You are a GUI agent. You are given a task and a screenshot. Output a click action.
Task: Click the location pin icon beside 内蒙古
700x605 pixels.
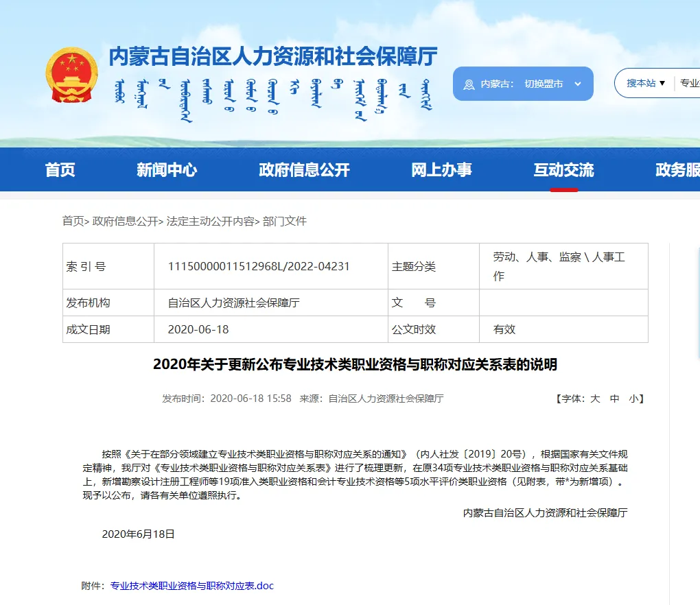coord(469,83)
